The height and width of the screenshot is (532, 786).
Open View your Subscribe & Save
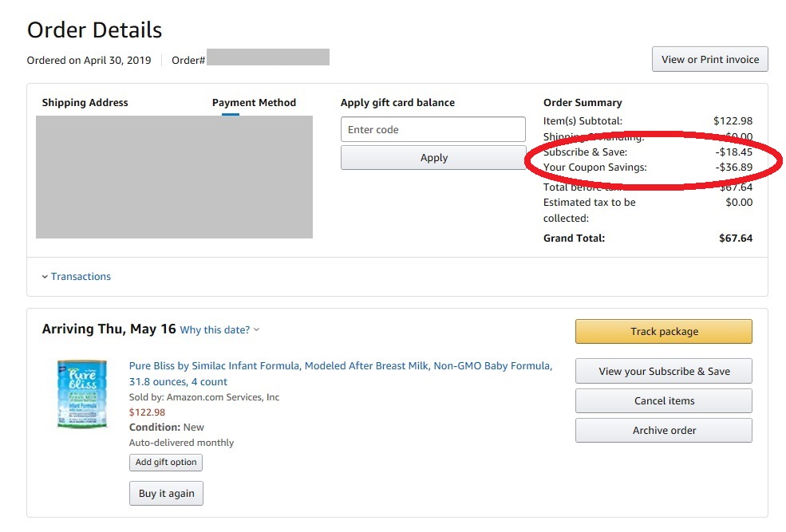click(x=663, y=370)
